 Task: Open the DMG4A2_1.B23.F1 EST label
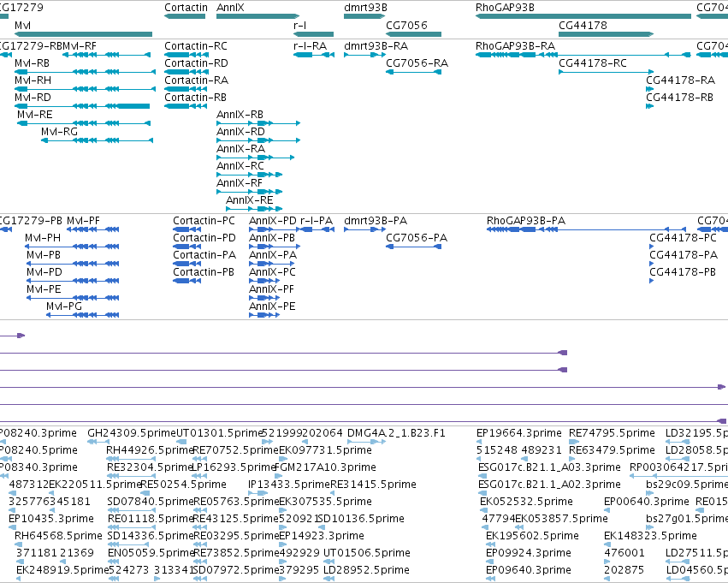pos(396,432)
